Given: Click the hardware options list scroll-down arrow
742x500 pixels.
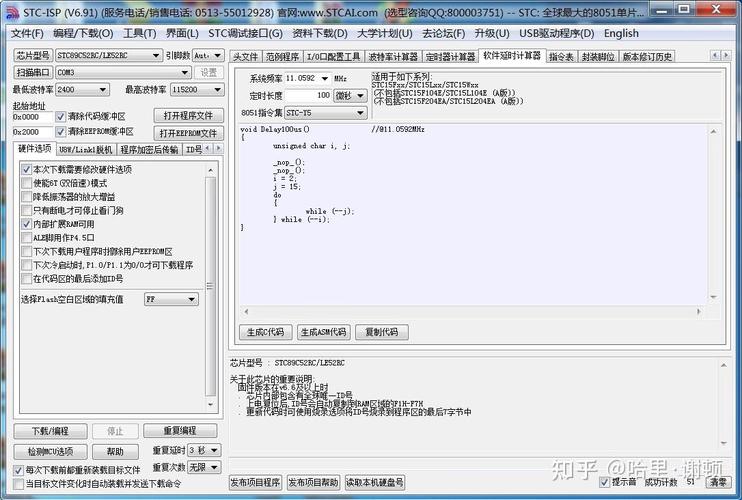Looking at the screenshot, I should (x=211, y=405).
